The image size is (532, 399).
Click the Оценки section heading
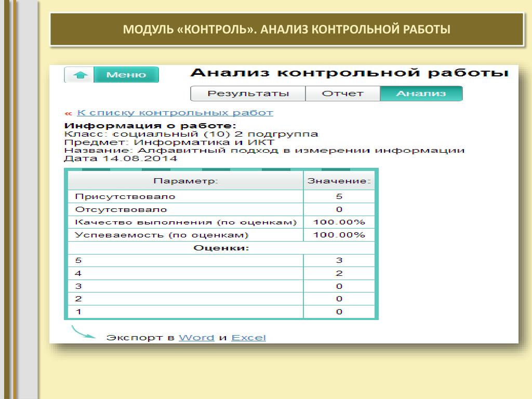click(221, 248)
